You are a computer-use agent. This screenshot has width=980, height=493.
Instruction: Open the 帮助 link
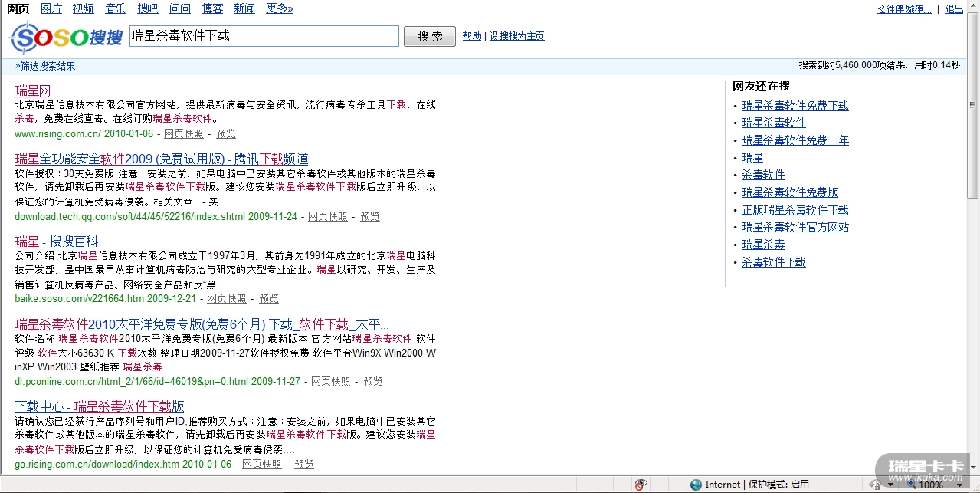pos(472,36)
